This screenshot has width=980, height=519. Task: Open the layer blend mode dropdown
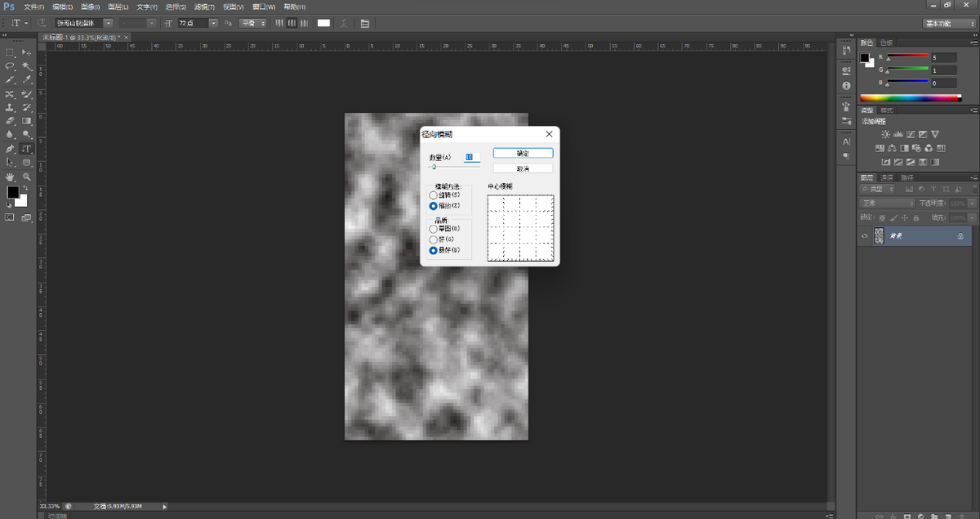pos(887,203)
